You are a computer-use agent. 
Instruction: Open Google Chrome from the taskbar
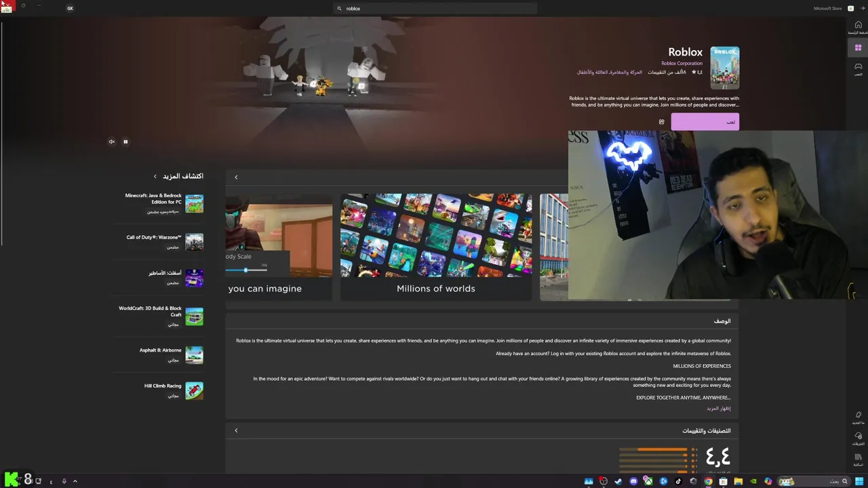click(x=708, y=481)
